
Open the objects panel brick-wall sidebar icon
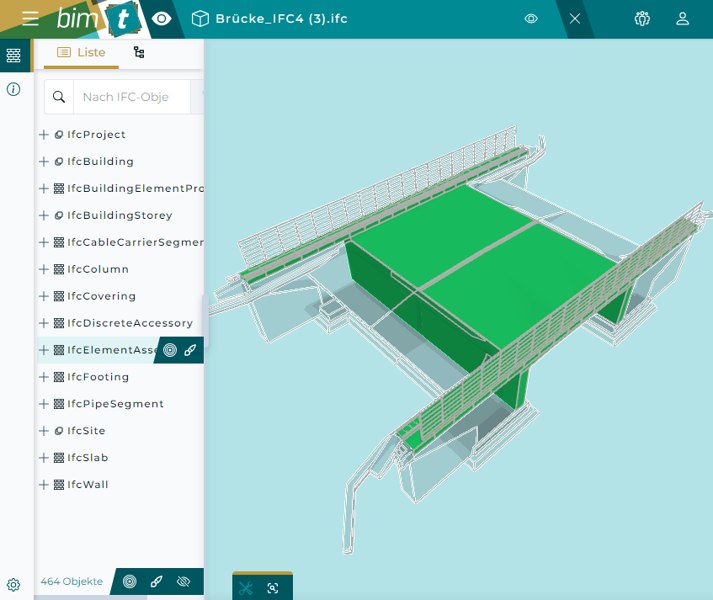(14, 55)
